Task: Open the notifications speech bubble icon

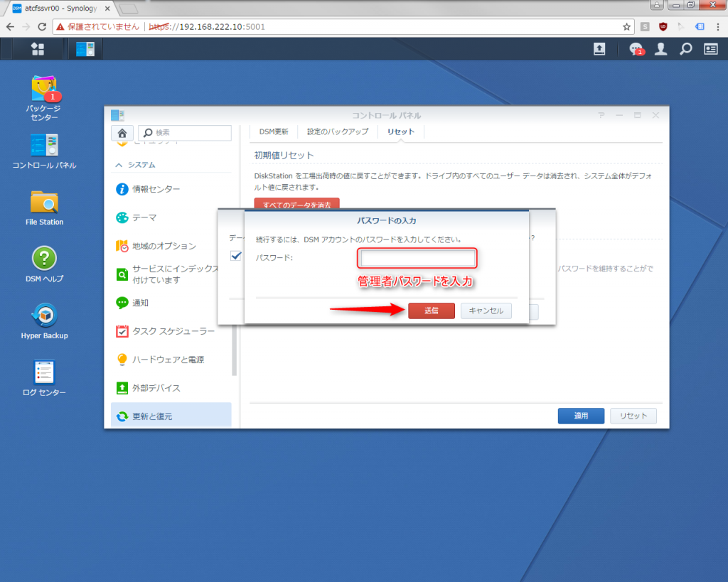Action: tap(636, 48)
